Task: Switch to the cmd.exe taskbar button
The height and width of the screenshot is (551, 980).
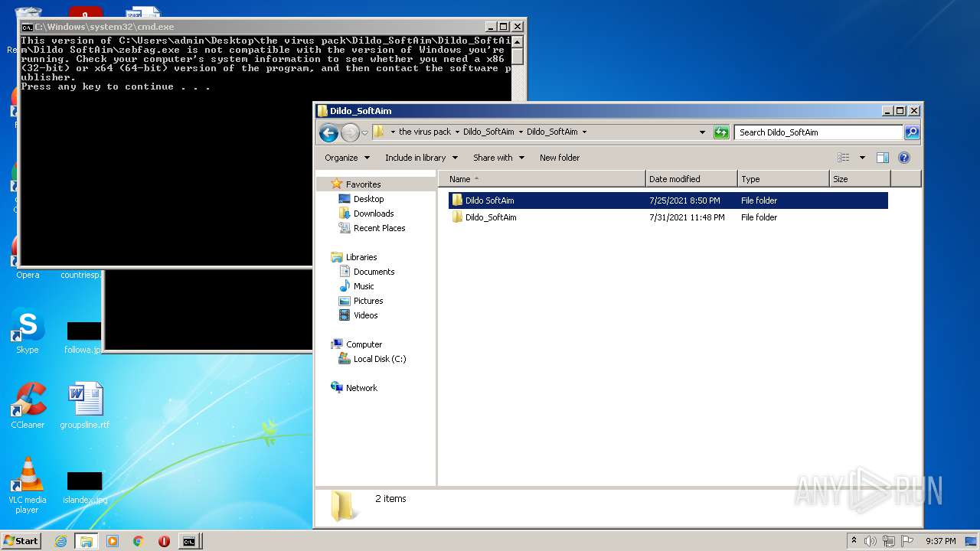Action: (x=189, y=541)
